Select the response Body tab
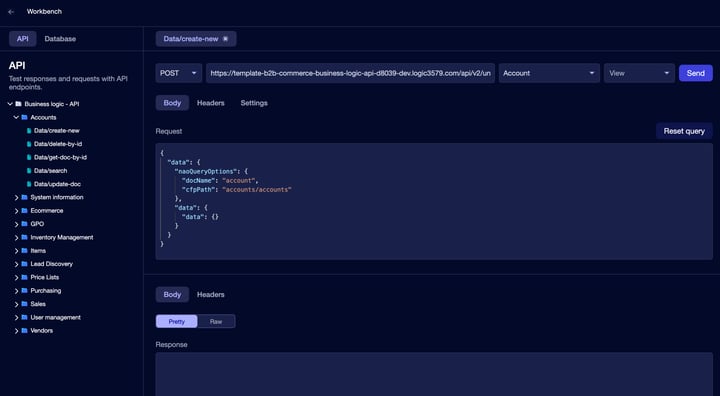The image size is (720, 396). click(x=172, y=294)
